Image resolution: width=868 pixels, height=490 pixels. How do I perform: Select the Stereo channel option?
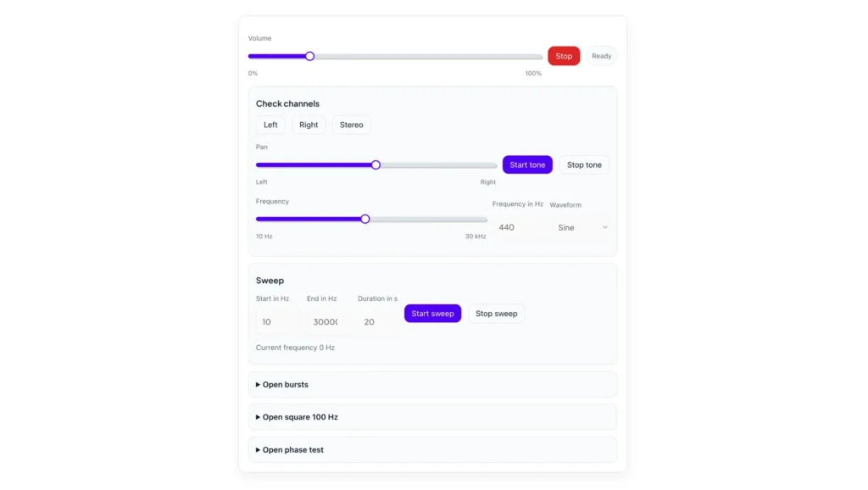[x=351, y=125]
